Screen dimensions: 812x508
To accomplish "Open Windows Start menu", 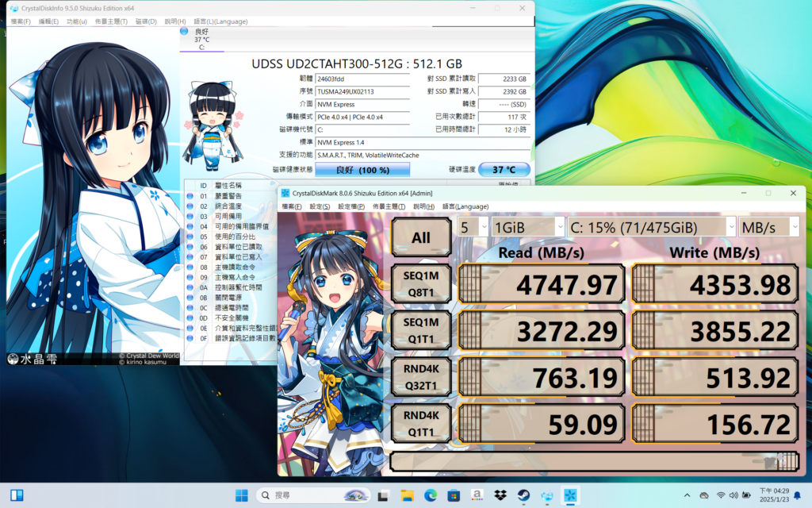I will tap(241, 495).
